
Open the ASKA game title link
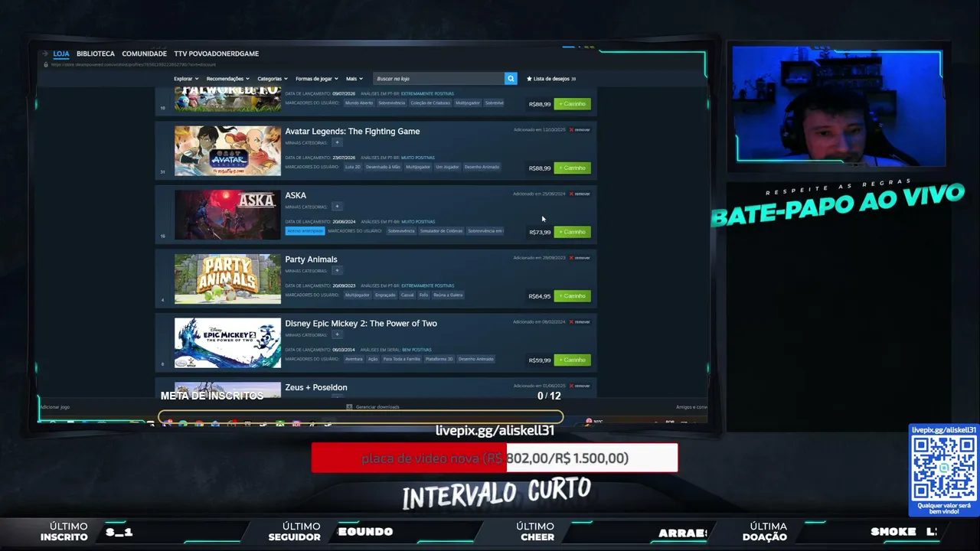[x=296, y=195]
